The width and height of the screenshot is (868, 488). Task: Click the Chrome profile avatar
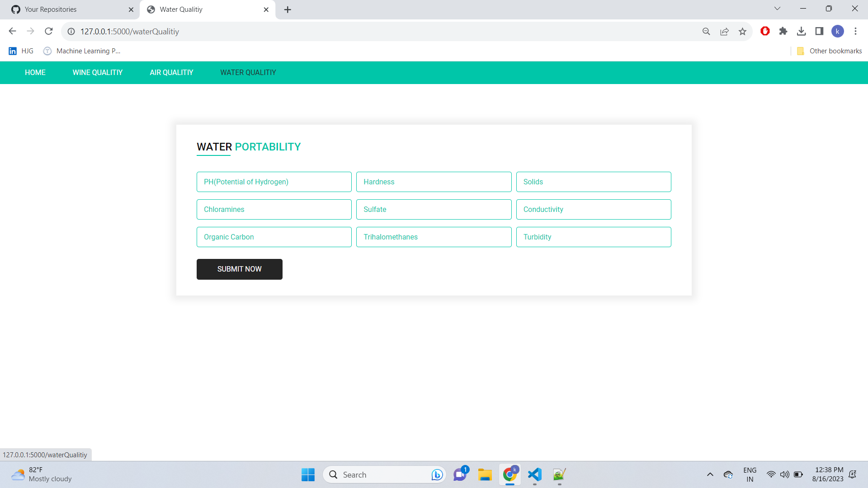pyautogui.click(x=838, y=31)
